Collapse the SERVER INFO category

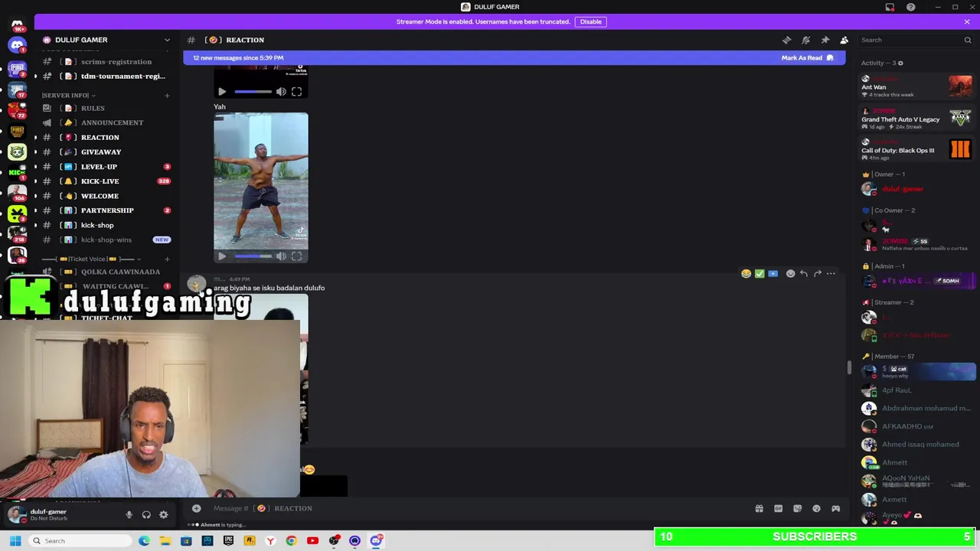69,95
